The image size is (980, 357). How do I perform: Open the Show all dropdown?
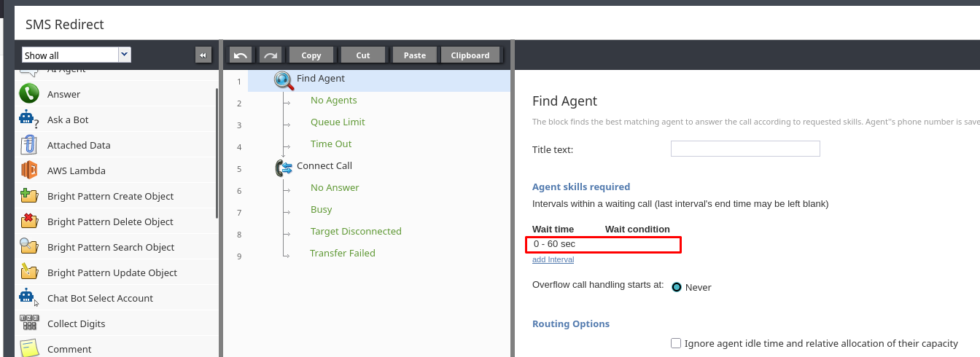tap(77, 55)
